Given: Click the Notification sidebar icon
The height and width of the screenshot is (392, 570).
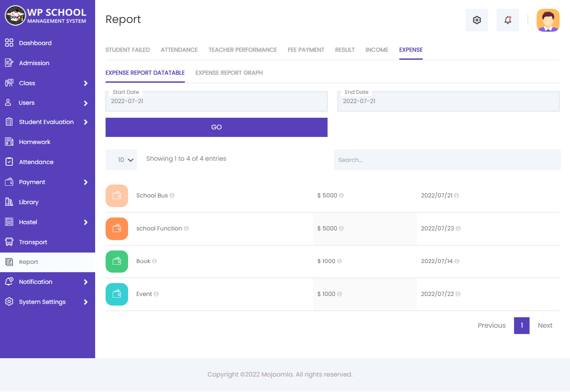Looking at the screenshot, I should click(9, 281).
